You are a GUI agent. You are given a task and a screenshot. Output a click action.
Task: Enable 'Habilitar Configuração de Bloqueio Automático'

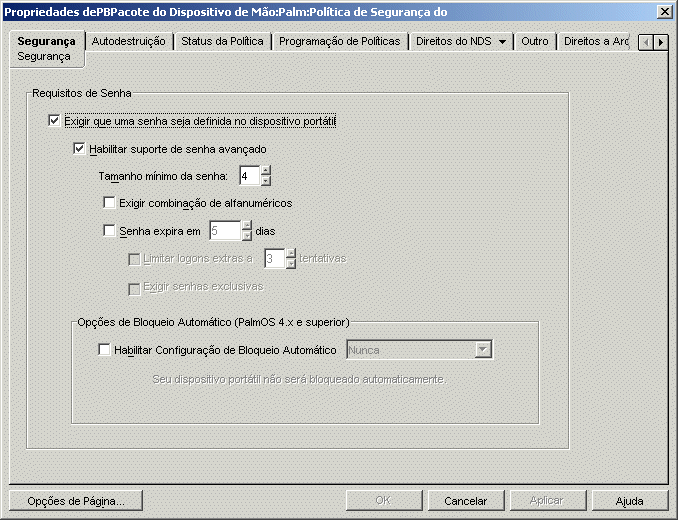104,349
